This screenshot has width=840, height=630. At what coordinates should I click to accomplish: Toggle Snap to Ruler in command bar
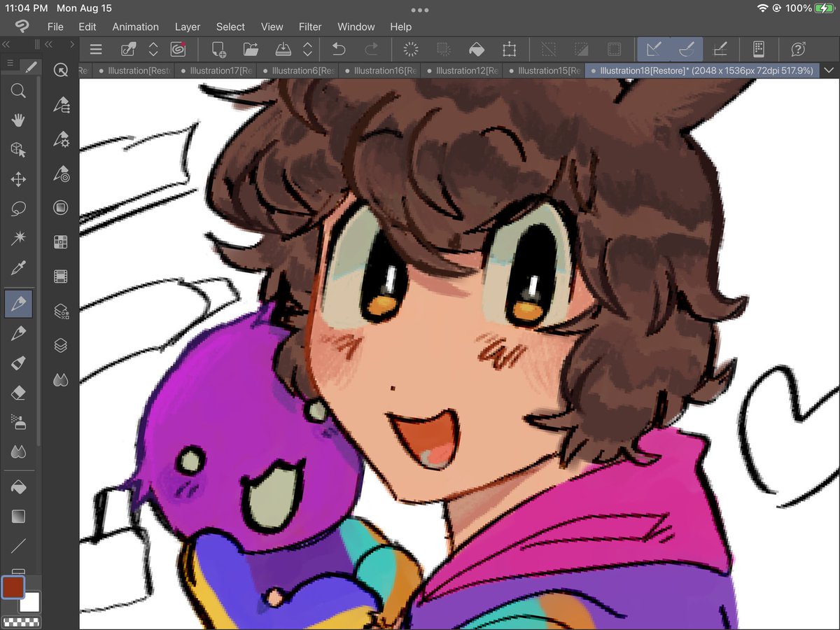click(x=654, y=49)
